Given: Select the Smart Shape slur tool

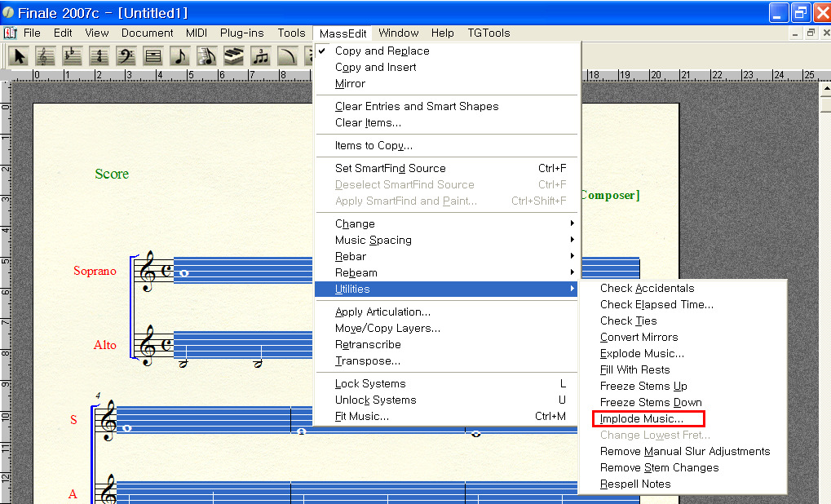Looking at the screenshot, I should coord(288,56).
